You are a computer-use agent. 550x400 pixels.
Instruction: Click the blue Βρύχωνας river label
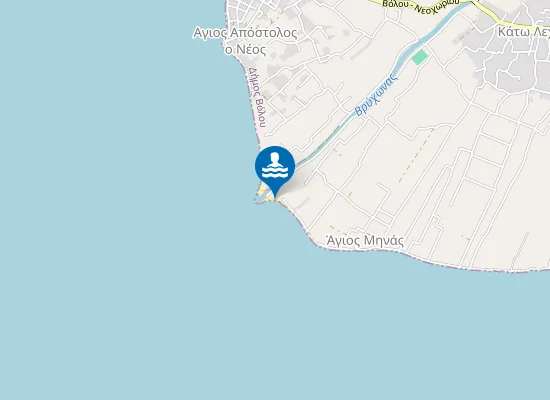click(x=376, y=94)
